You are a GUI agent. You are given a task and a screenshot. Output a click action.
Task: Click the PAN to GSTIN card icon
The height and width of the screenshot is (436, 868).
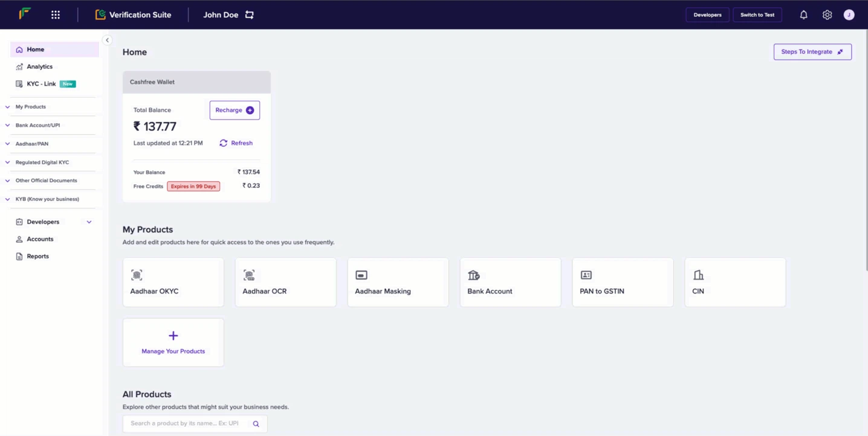click(586, 275)
